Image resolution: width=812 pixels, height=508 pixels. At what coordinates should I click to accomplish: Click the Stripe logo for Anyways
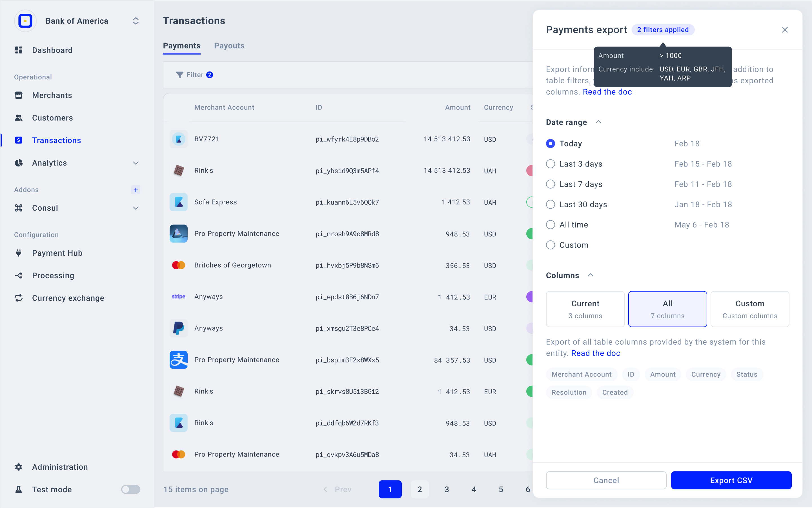(178, 297)
